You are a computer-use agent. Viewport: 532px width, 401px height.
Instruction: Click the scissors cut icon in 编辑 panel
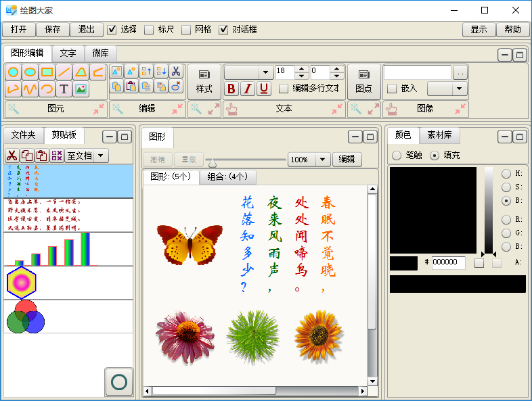(x=176, y=71)
